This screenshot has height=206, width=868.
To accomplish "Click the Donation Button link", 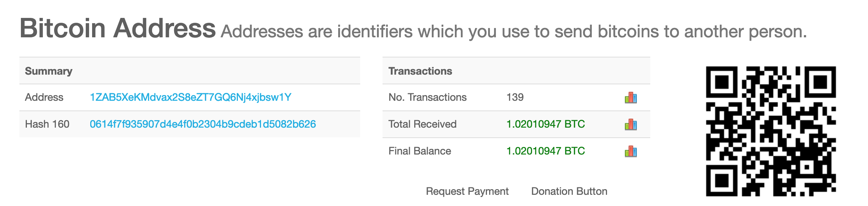I will (569, 191).
